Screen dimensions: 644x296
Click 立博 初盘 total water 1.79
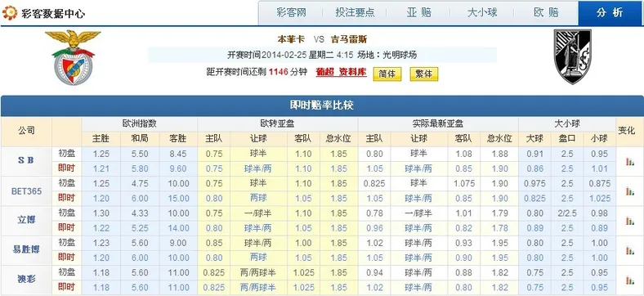(499, 213)
